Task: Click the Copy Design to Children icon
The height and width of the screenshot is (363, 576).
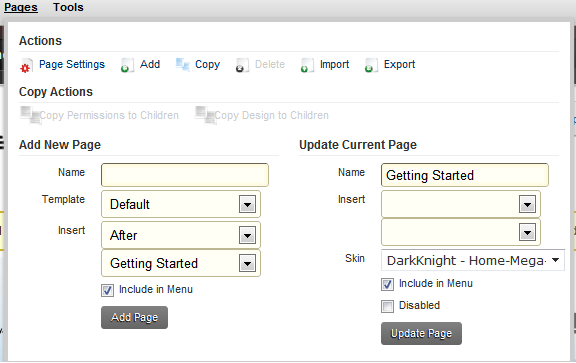Action: 205,115
